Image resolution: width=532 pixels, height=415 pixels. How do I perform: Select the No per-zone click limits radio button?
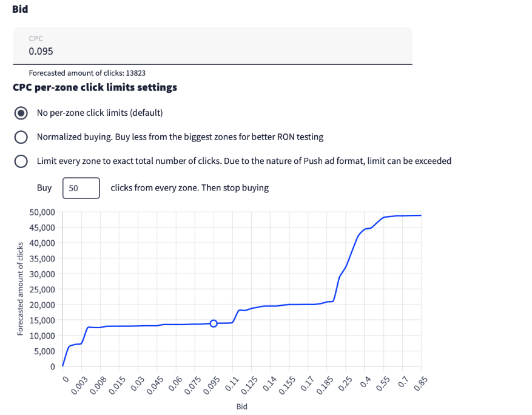click(21, 113)
